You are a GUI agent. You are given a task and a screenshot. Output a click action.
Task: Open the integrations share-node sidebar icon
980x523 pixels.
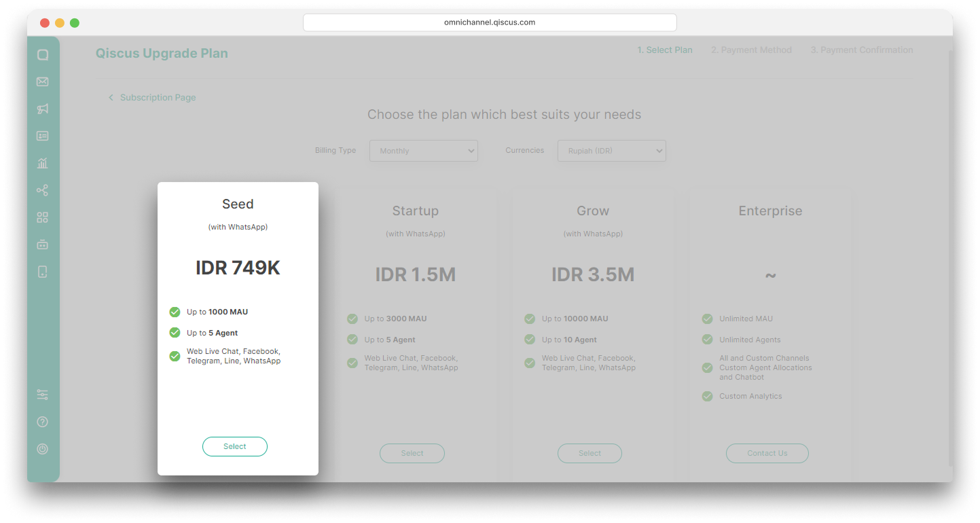point(42,190)
